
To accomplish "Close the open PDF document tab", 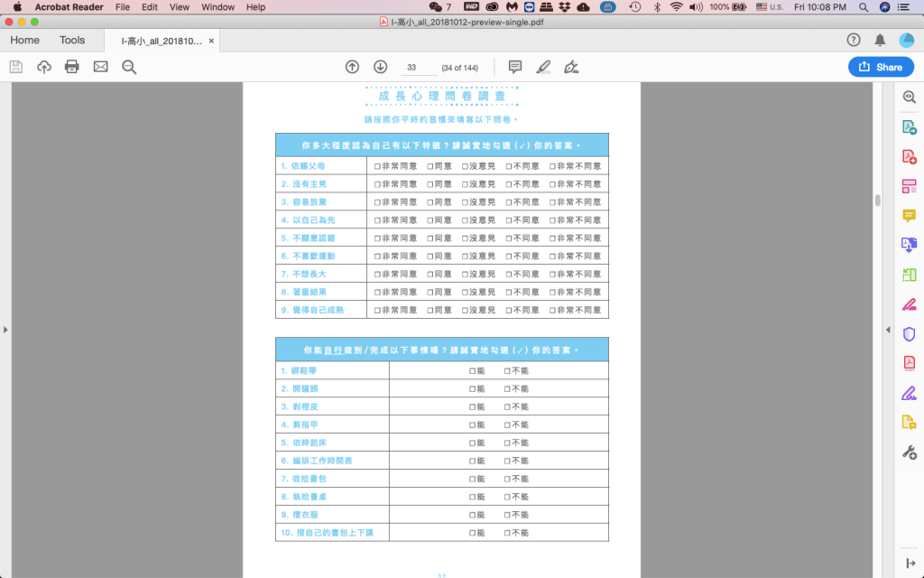I will tap(211, 41).
